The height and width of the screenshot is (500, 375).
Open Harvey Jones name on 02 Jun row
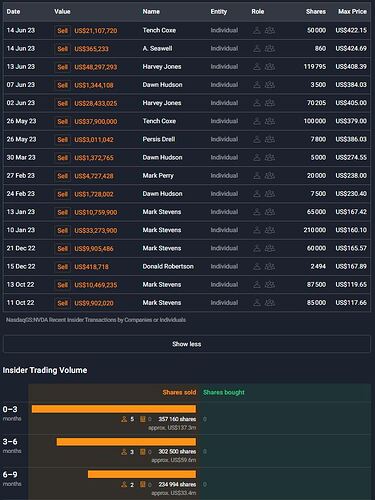point(162,103)
